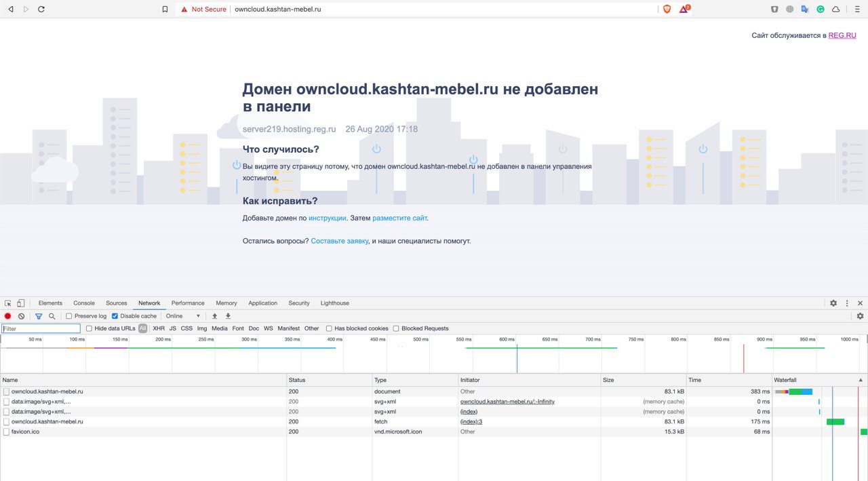868x481 pixels.
Task: Filter requests by WS
Action: (269, 328)
